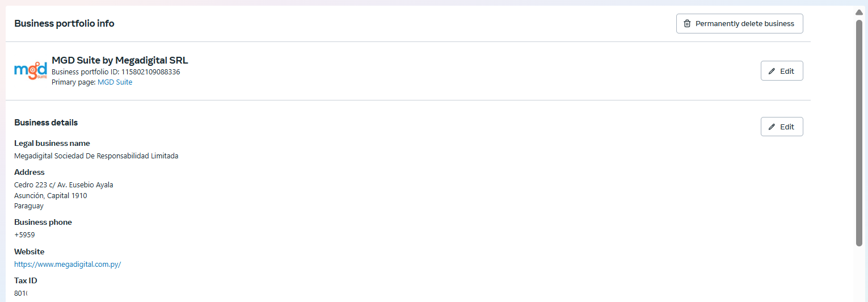The height and width of the screenshot is (302, 868).
Task: Click the Cedro 223 street address line
Action: (x=64, y=184)
